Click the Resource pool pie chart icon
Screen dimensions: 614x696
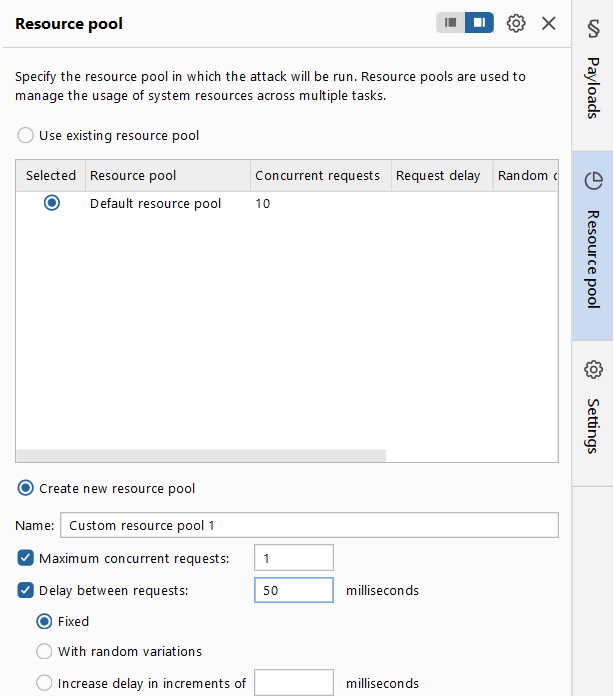(x=594, y=181)
